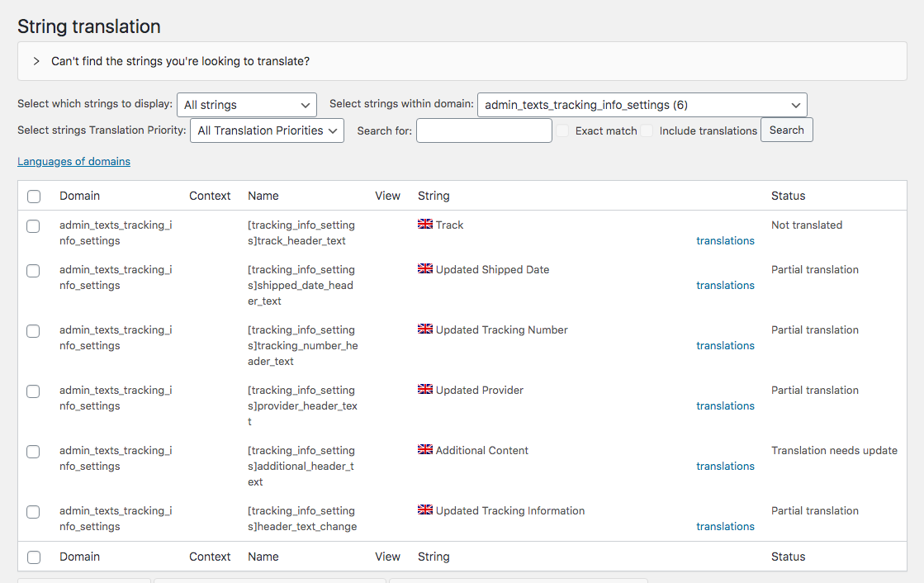Image resolution: width=924 pixels, height=583 pixels.
Task: Check the row checkbox for track_header_text
Action: pos(33,225)
